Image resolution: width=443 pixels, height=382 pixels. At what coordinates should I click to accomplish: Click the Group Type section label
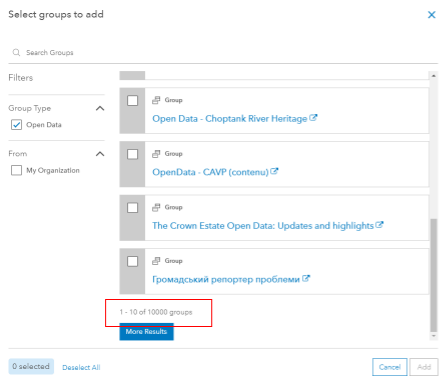(x=30, y=108)
